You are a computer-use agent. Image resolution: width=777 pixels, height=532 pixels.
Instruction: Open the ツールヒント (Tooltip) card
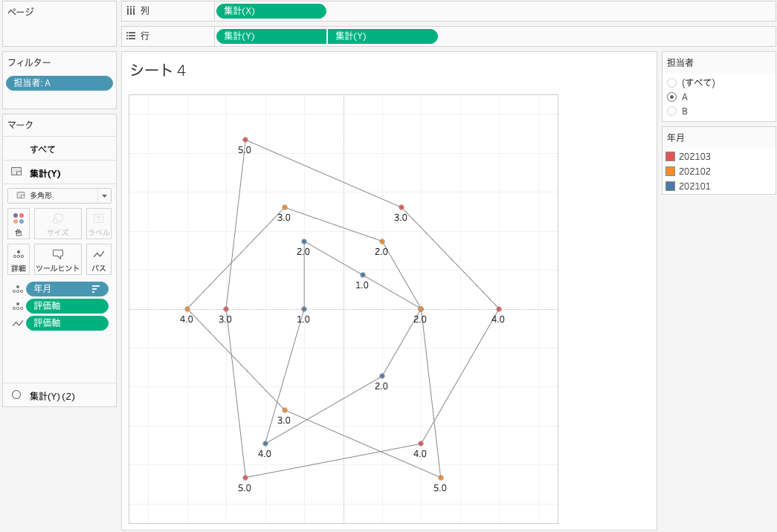58,259
